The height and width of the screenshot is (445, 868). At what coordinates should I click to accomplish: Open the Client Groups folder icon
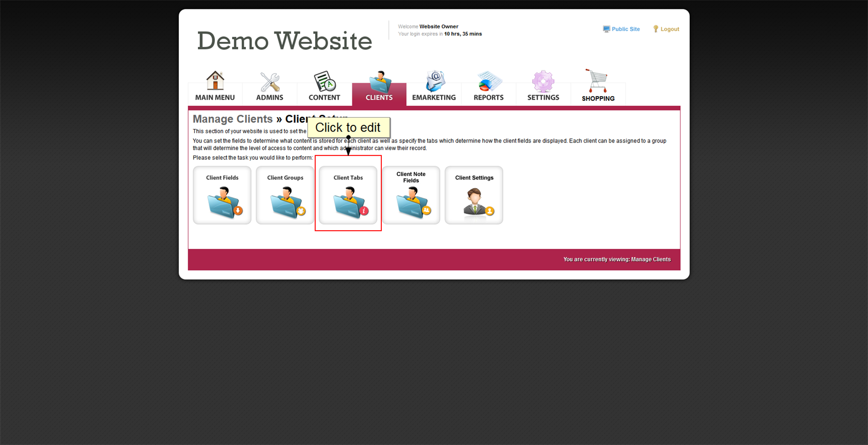click(286, 203)
